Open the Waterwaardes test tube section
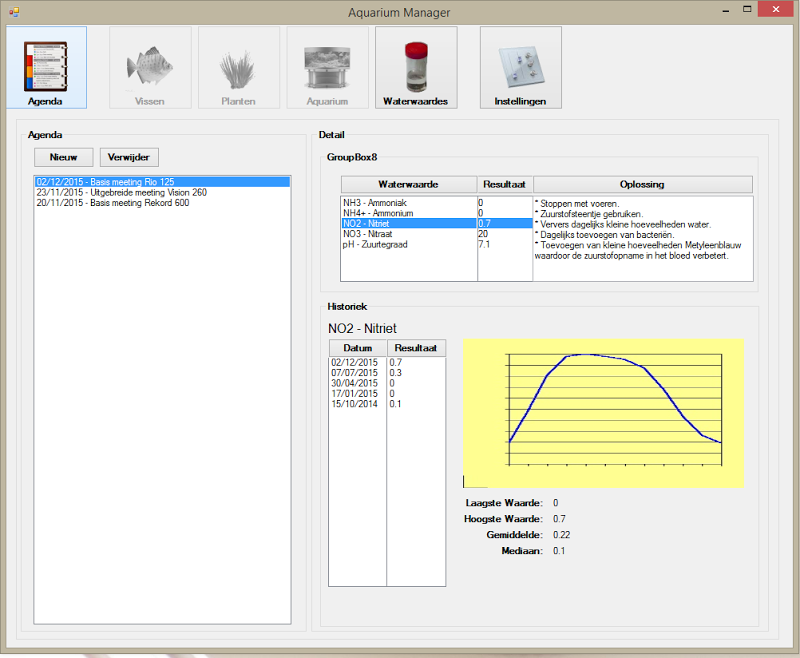 pyautogui.click(x=416, y=67)
